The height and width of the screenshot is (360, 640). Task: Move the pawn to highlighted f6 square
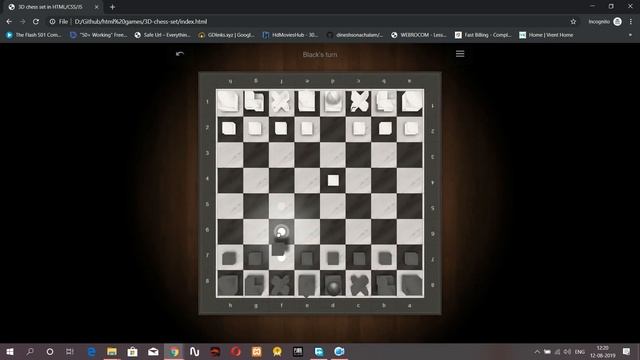(x=281, y=232)
